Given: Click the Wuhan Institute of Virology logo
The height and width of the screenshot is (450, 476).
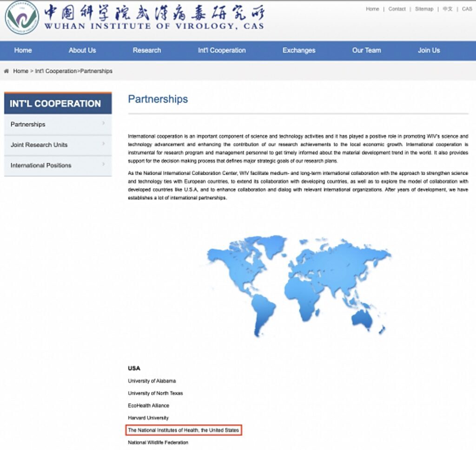Looking at the screenshot, I should [22, 17].
